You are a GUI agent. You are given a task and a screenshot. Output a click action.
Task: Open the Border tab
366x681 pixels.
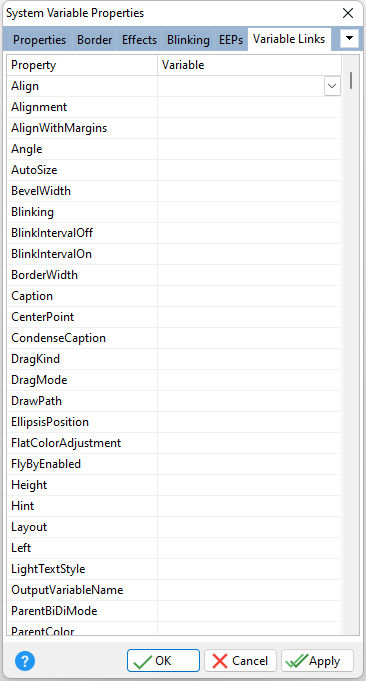[95, 40]
